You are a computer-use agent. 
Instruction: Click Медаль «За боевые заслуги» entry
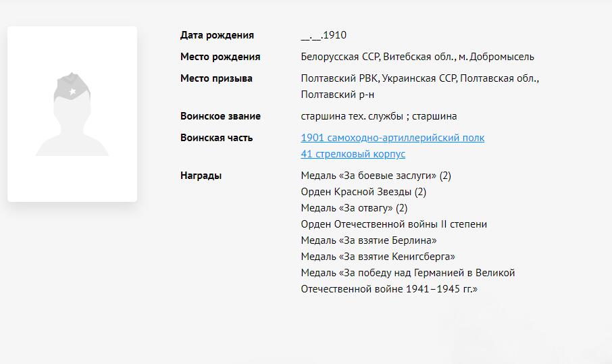coord(376,176)
